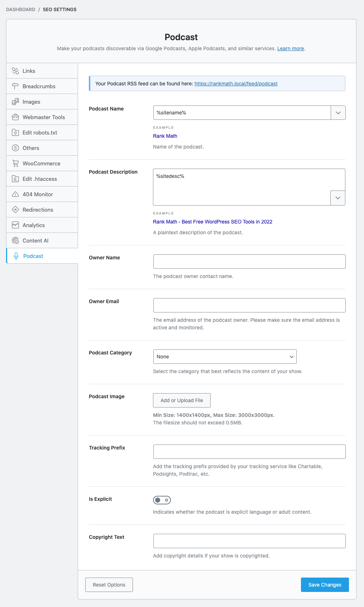364x607 pixels.
Task: Open the Edit robots.txt tab
Action: pos(40,133)
